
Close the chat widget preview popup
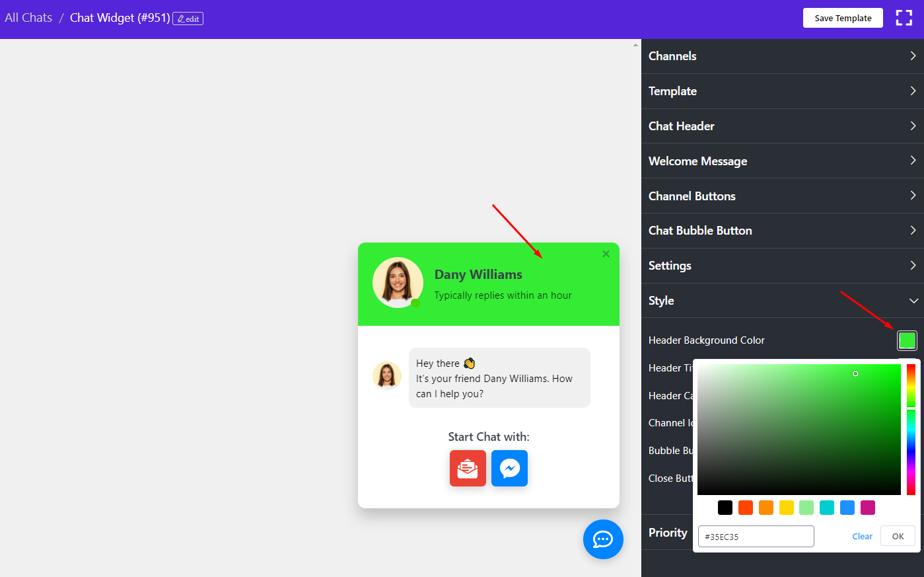click(606, 254)
